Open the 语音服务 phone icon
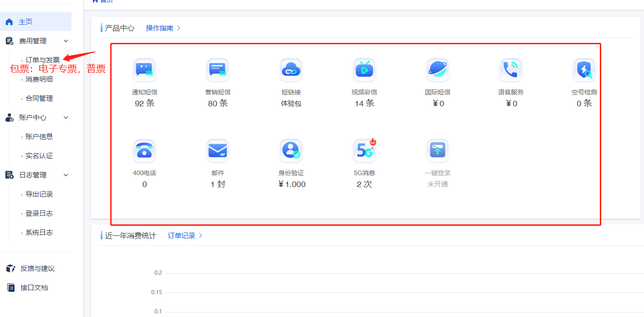The height and width of the screenshot is (317, 644). pyautogui.click(x=511, y=69)
